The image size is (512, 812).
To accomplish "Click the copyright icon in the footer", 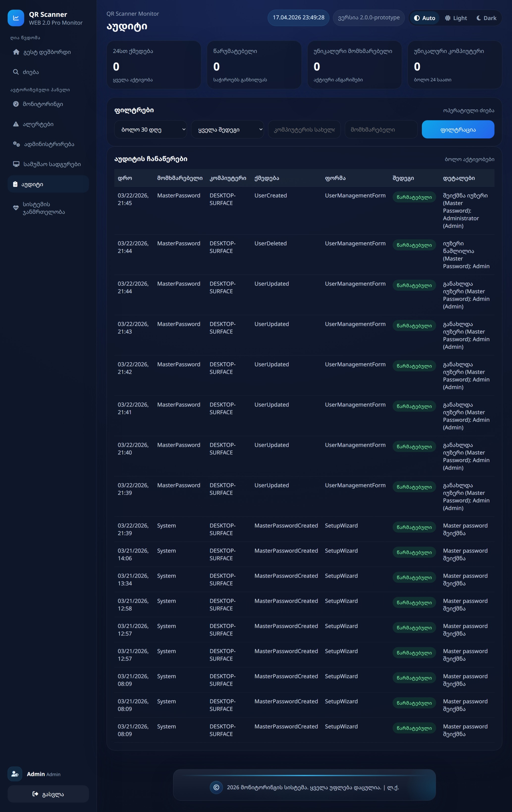I will pyautogui.click(x=216, y=787).
